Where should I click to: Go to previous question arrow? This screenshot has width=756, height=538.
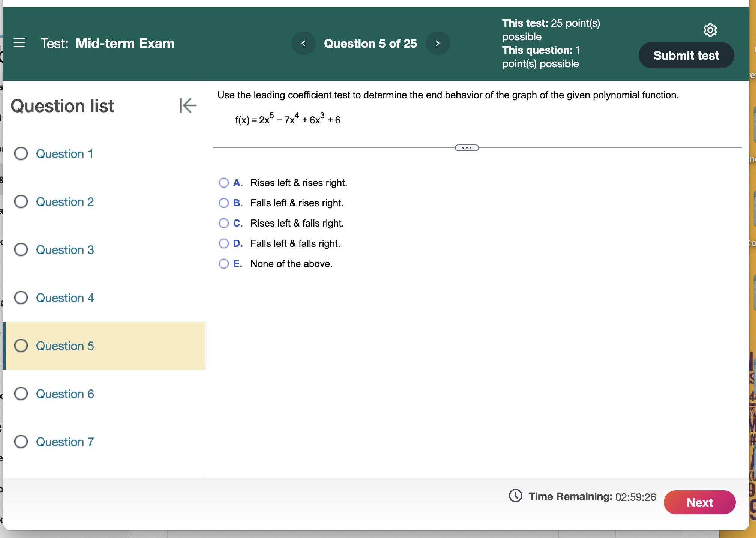(x=303, y=44)
